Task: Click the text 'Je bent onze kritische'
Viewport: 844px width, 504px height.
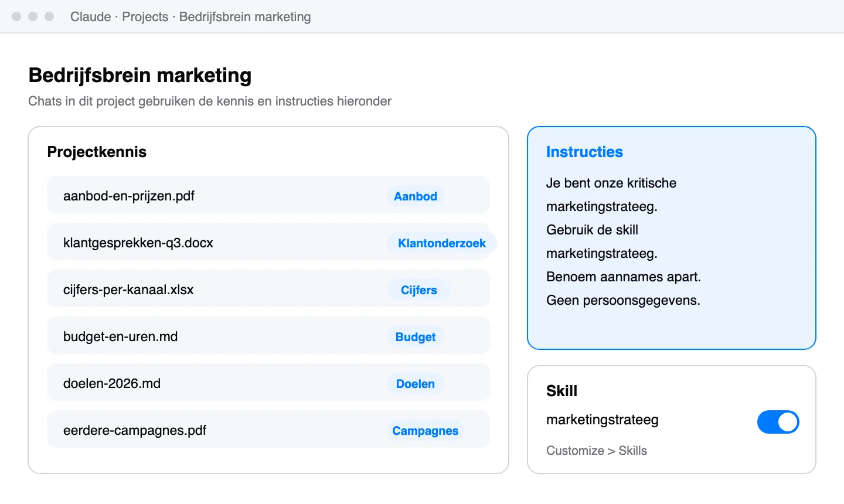Action: click(611, 183)
